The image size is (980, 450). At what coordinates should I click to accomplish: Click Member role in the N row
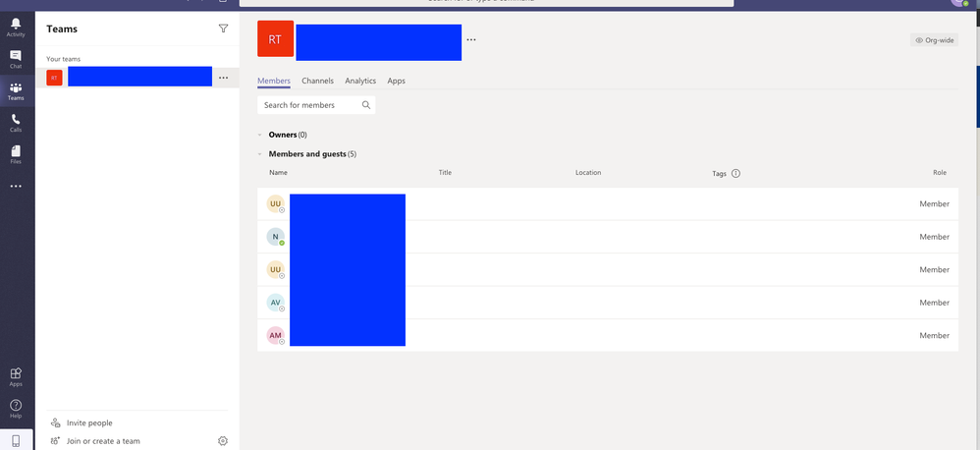click(x=935, y=237)
